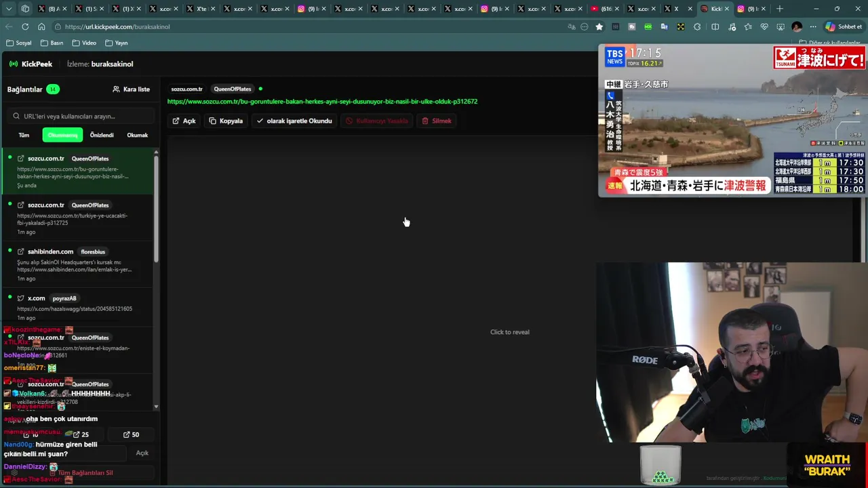The height and width of the screenshot is (488, 868).
Task: Open the Sosyal bookmarks folder
Action: click(19, 43)
